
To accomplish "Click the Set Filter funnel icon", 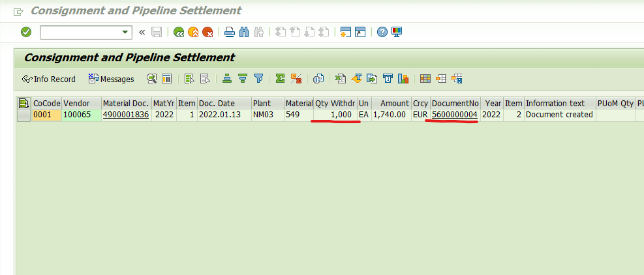I will (258, 79).
